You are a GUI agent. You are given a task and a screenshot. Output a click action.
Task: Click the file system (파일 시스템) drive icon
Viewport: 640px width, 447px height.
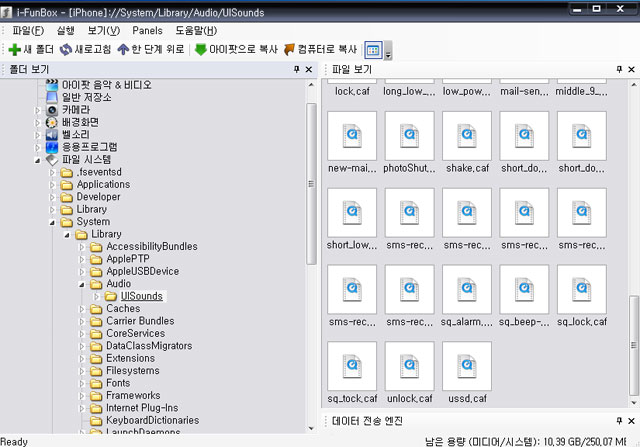coord(52,160)
